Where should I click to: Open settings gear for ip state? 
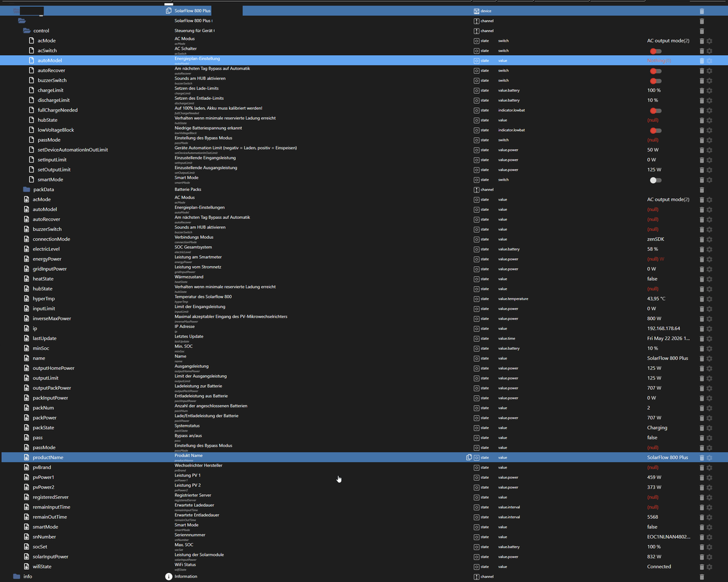click(709, 329)
